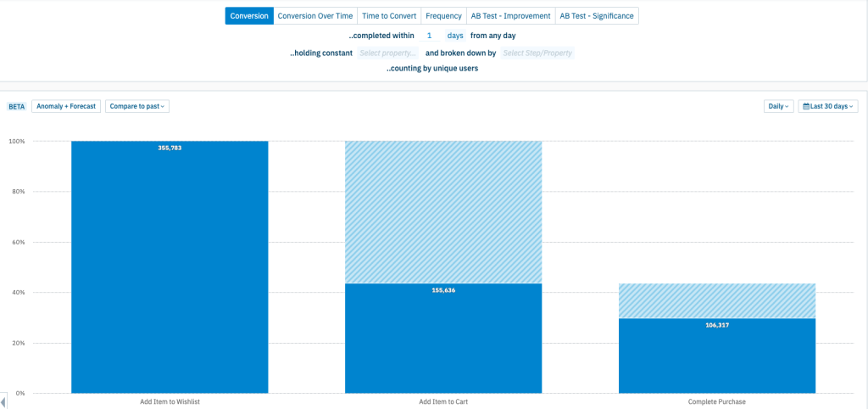This screenshot has width=868, height=409.
Task: Switch to Conversion Over Time tab
Action: 315,16
